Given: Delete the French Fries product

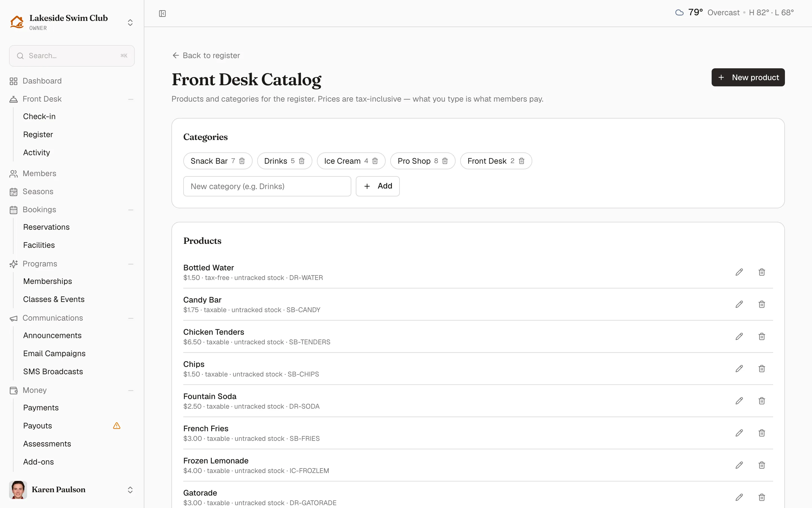Looking at the screenshot, I should (x=762, y=433).
